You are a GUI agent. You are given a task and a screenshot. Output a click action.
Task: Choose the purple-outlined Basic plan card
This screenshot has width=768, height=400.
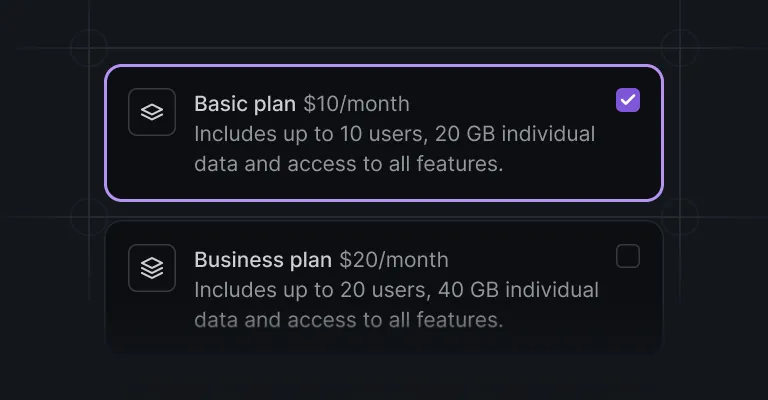[x=384, y=133]
